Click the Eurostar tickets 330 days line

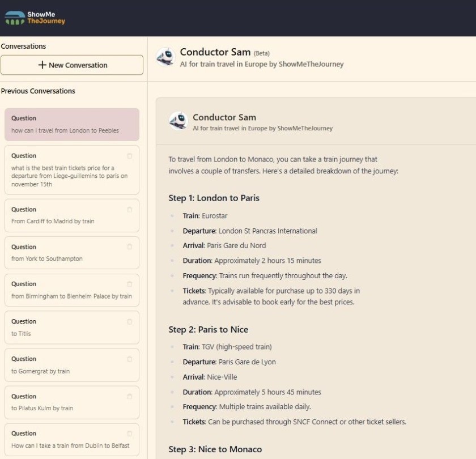(x=271, y=296)
